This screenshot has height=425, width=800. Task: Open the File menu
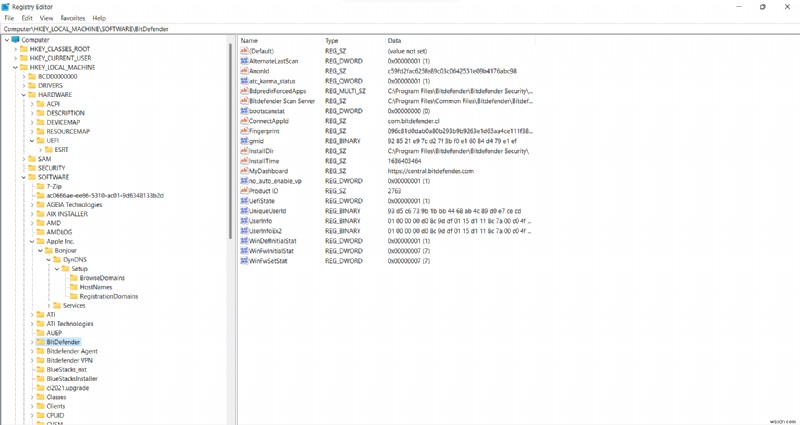(9, 18)
